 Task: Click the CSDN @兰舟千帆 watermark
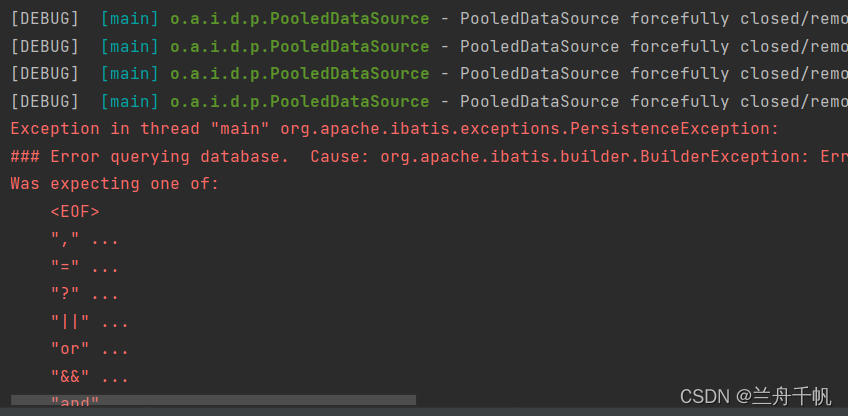tap(755, 396)
